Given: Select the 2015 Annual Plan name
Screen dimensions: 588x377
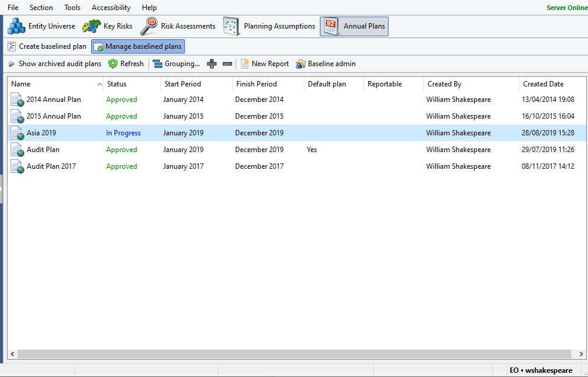Looking at the screenshot, I should click(x=54, y=116).
